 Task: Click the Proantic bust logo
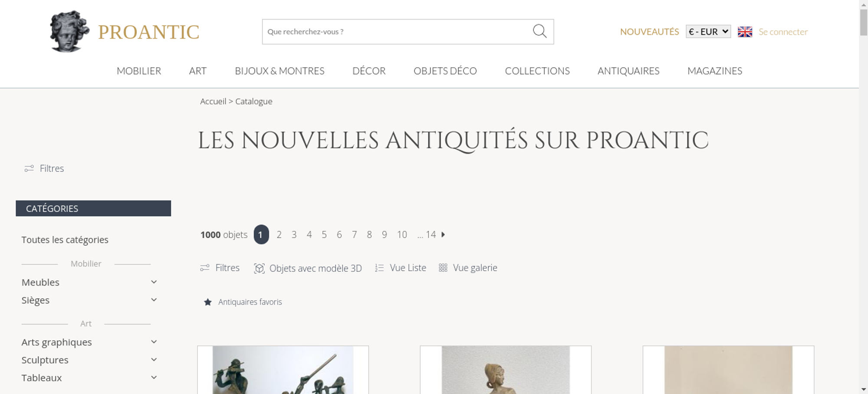[69, 31]
